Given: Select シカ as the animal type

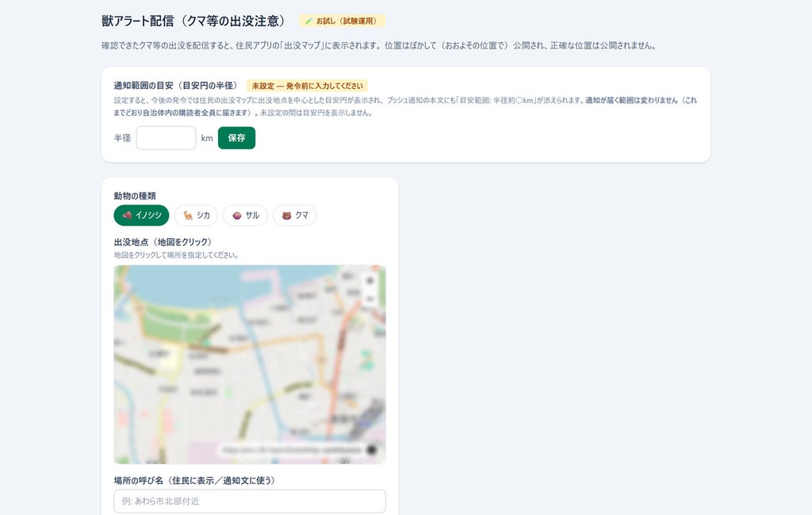Looking at the screenshot, I should (197, 216).
